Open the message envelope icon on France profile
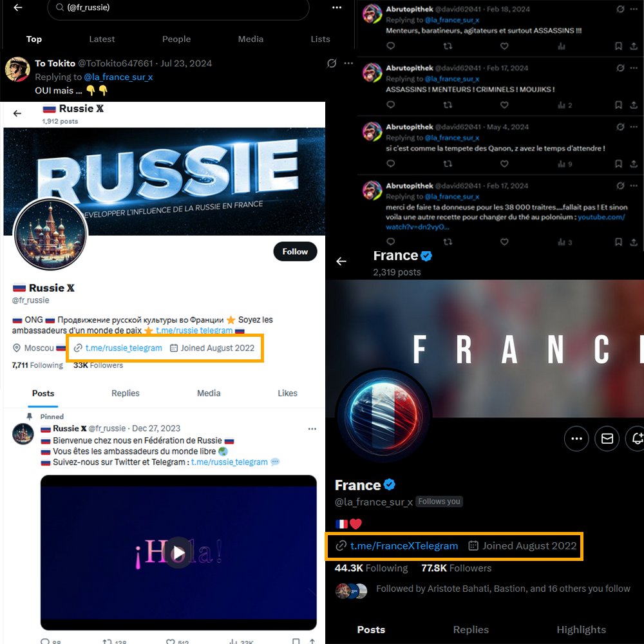Screen dimensions: 644x644 coord(607,439)
